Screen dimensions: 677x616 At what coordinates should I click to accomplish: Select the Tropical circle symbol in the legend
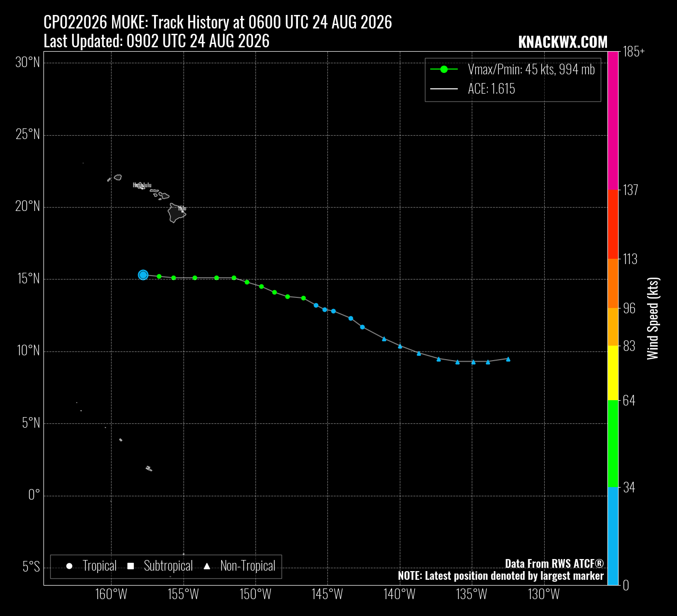tap(69, 566)
